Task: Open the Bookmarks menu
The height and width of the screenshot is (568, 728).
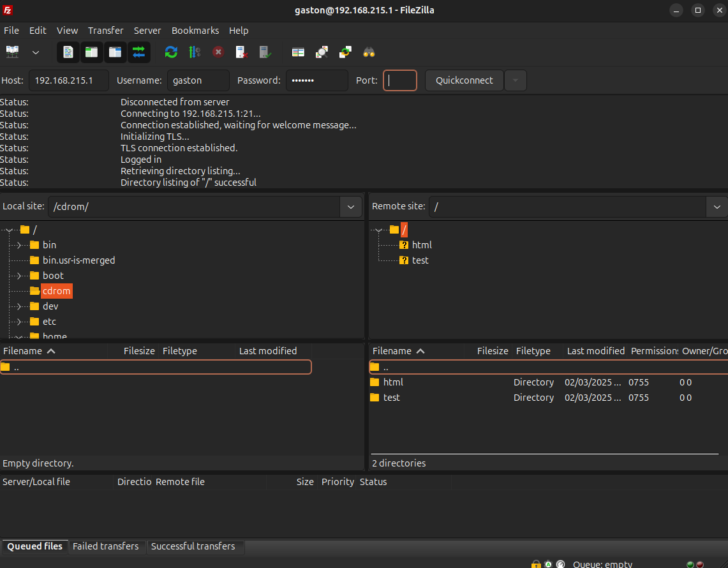Action: (195, 31)
